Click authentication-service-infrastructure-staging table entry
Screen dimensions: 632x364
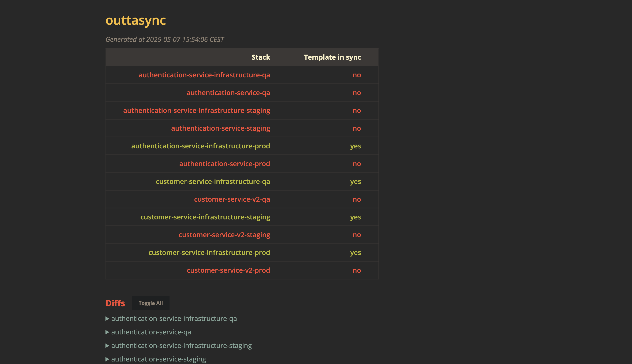point(197,111)
